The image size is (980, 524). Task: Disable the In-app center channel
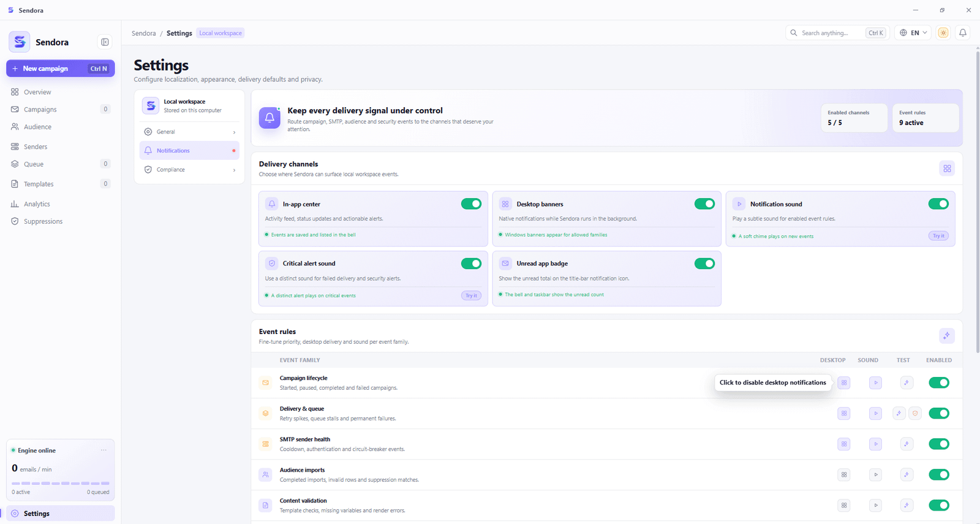pyautogui.click(x=471, y=204)
